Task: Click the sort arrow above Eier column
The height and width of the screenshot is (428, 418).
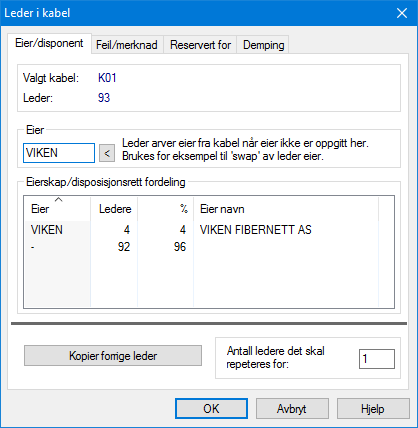Action: [58, 199]
